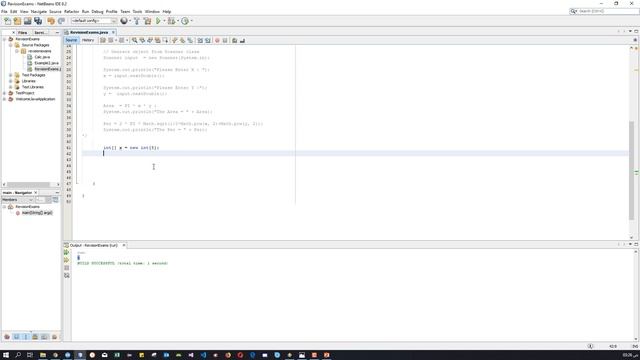Open the default config dropdown
Viewport: 640px width, 360px height.
94,21
